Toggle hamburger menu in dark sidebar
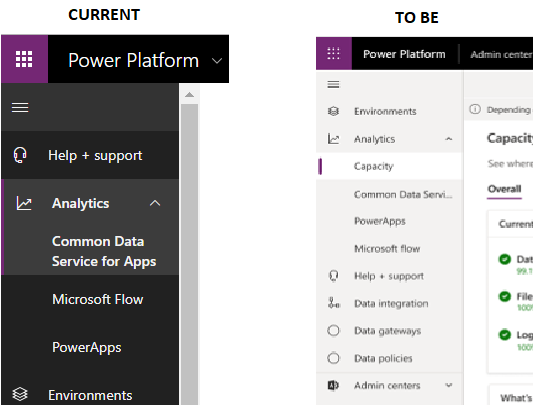The width and height of the screenshot is (534, 405). (x=20, y=107)
